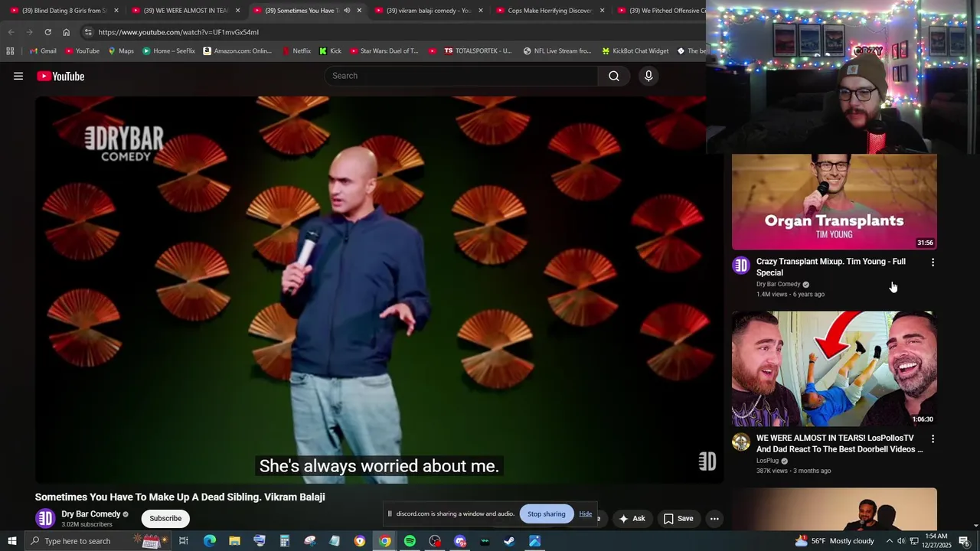
Task: Open the Gmail bookmark
Action: point(42,51)
